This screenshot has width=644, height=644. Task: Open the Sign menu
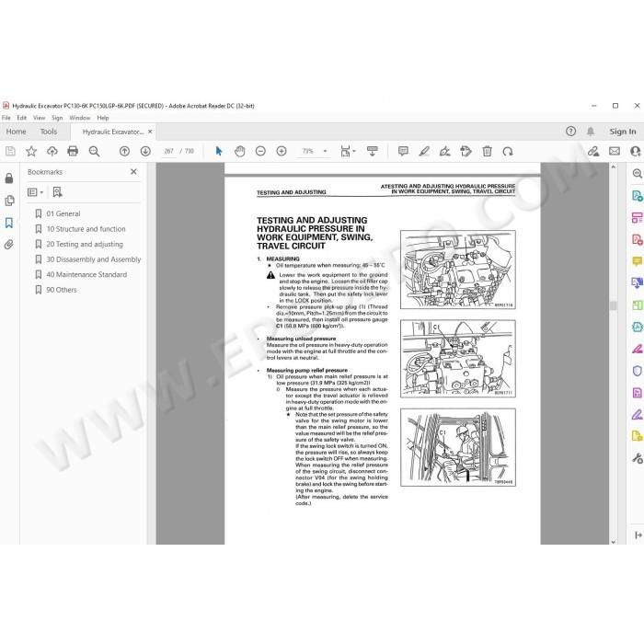pyautogui.click(x=57, y=118)
